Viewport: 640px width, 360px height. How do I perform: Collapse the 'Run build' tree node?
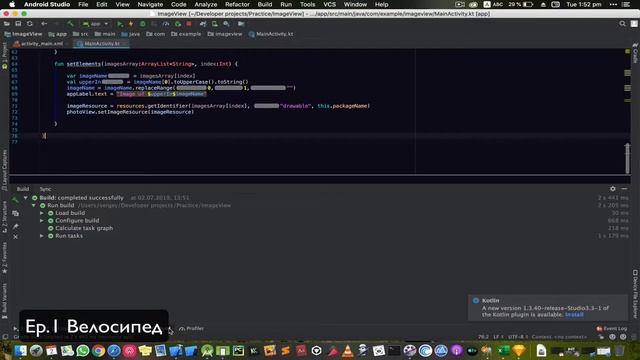33,205
